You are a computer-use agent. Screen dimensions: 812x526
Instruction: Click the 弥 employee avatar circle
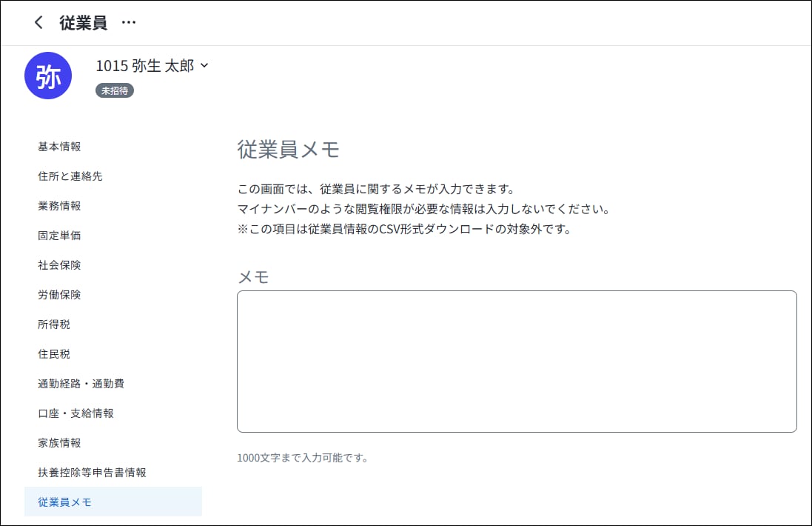point(48,76)
